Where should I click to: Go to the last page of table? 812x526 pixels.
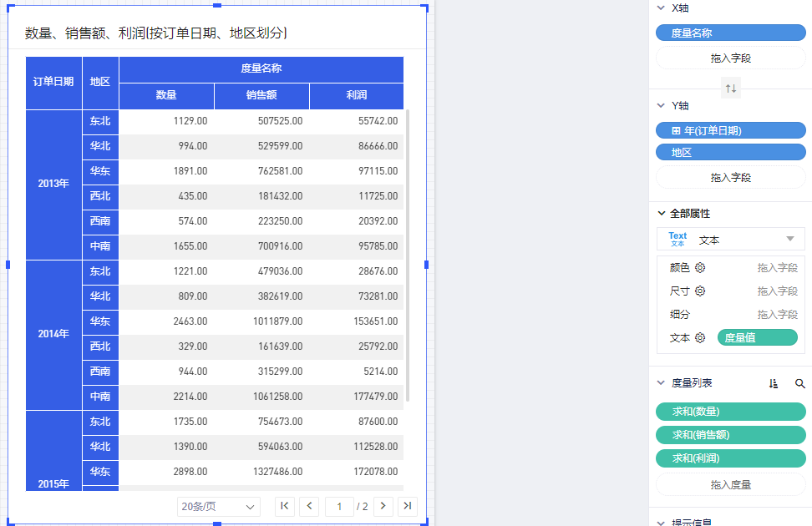point(407,506)
